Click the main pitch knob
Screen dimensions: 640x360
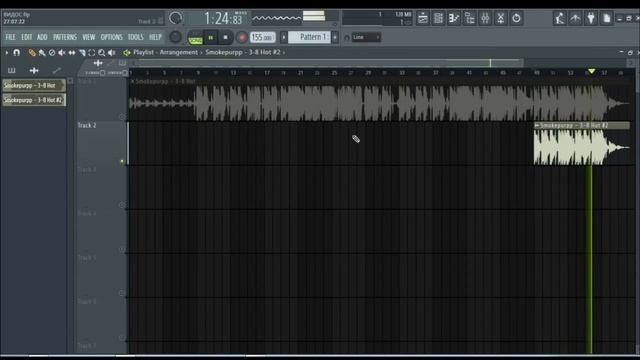176,37
